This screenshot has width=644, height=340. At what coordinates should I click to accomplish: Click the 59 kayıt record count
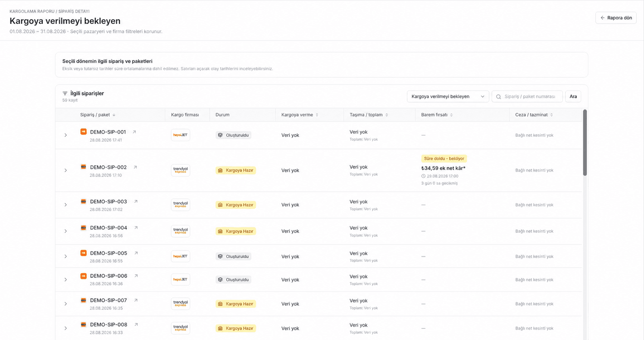click(70, 100)
